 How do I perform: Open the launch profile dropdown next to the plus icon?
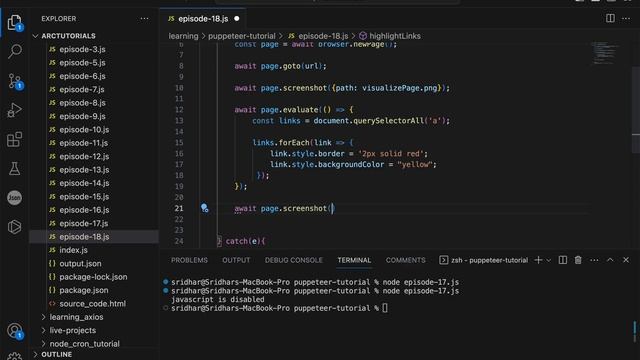(x=549, y=260)
